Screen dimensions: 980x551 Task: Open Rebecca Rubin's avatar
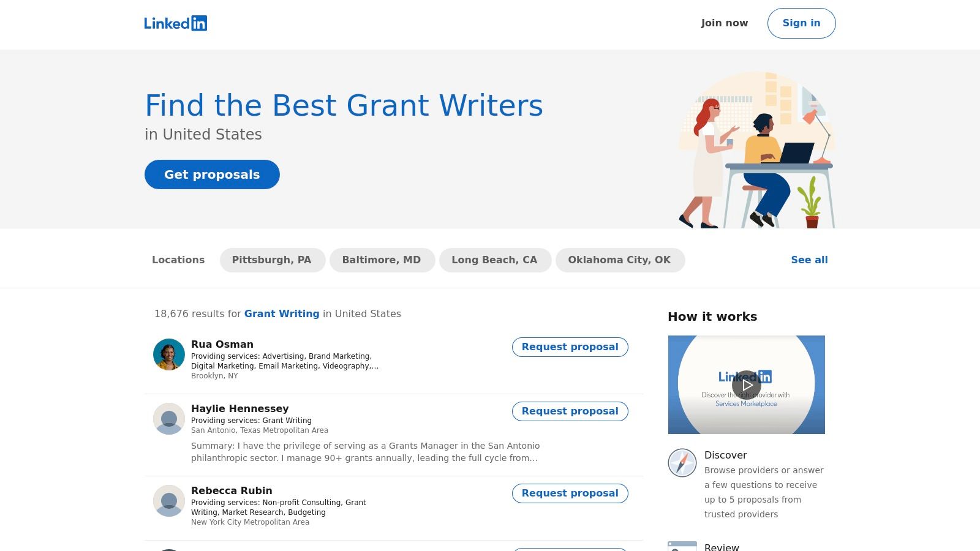pos(169,501)
